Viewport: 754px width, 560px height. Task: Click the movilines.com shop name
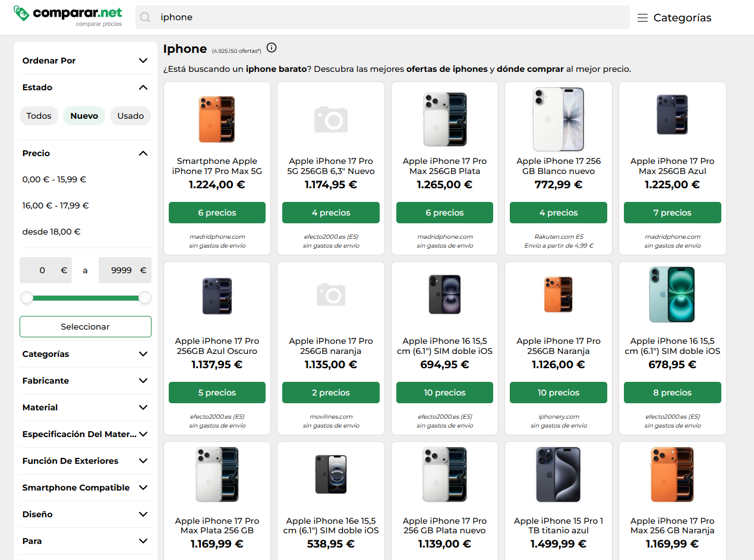pos(331,416)
